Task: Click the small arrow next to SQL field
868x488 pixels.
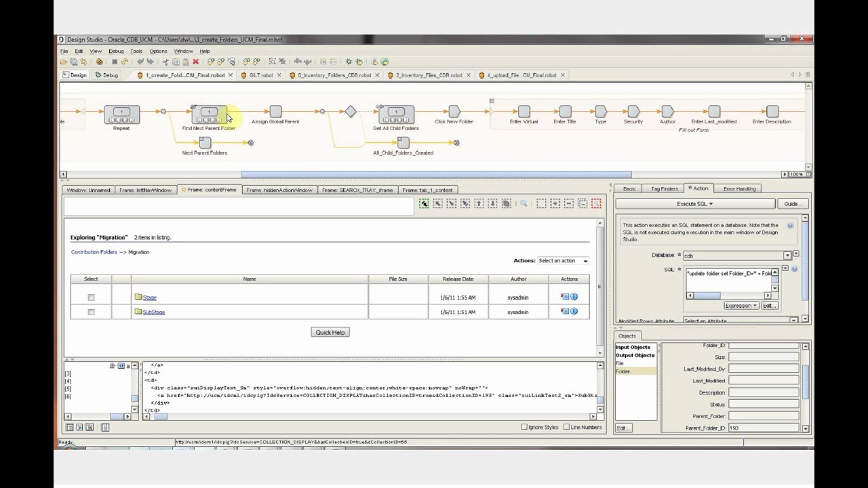Action: coord(785,268)
